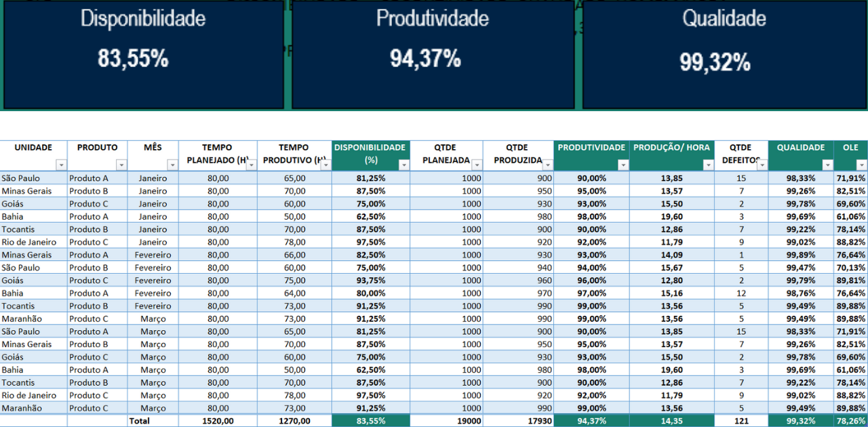The width and height of the screenshot is (868, 427).
Task: Expand the PRODUTIVIDADE column filter arrow
Action: (623, 165)
